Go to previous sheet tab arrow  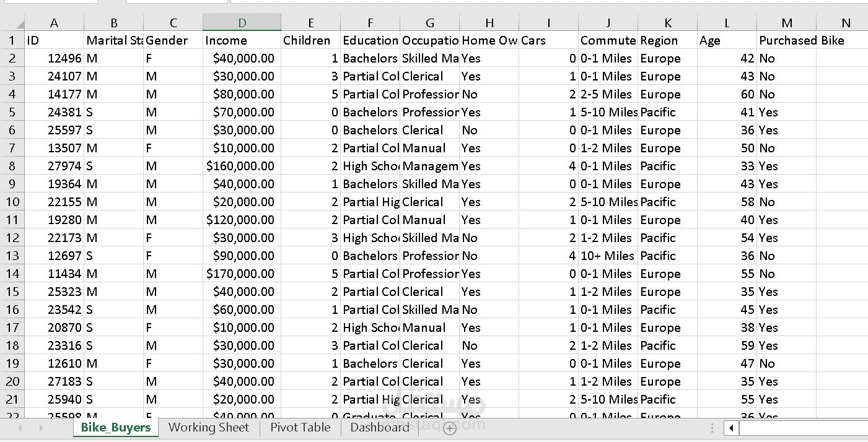tap(20, 428)
